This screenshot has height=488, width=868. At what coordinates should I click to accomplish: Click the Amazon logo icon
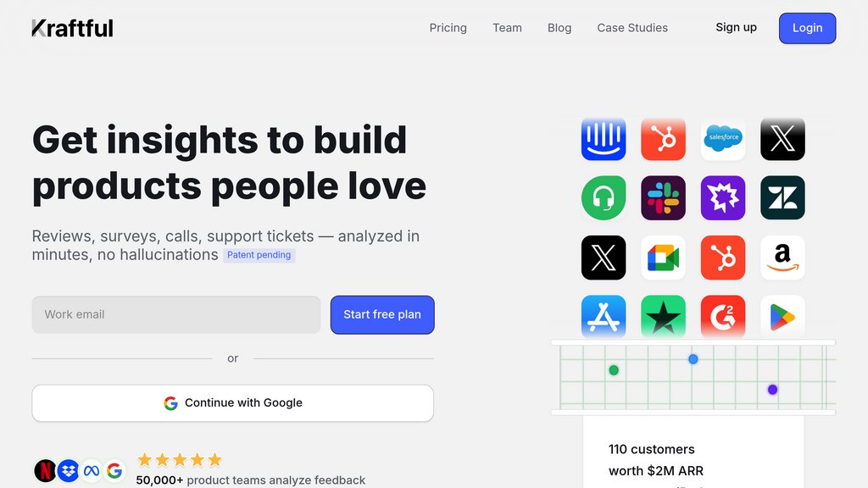point(782,258)
